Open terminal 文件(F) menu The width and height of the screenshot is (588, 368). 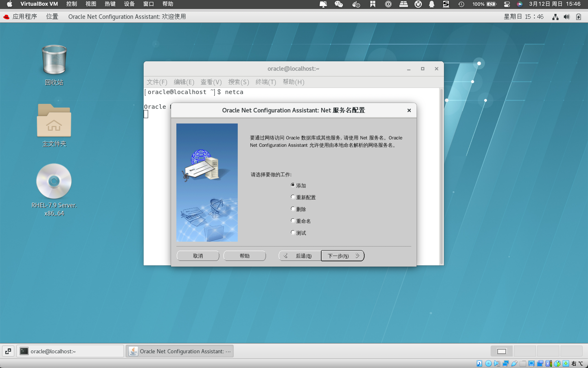click(x=157, y=82)
